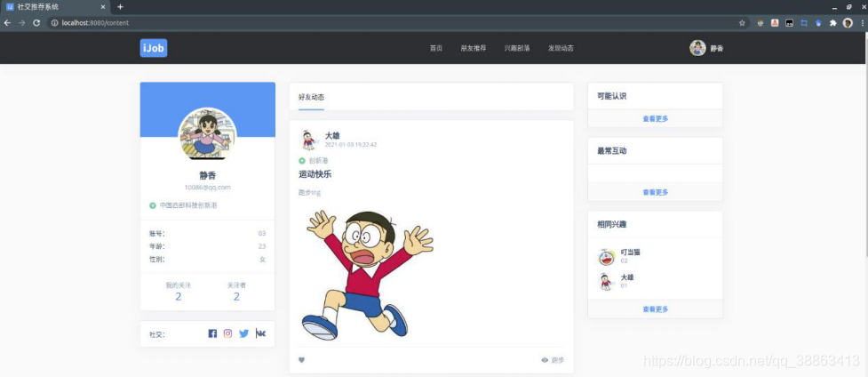Click 查看更多 under 最常互动
868x377 pixels.
(x=656, y=192)
